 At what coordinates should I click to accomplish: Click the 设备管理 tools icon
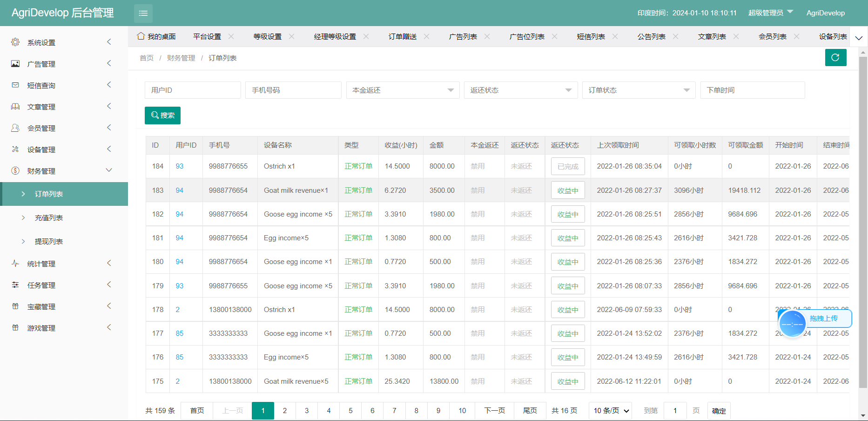click(x=15, y=149)
